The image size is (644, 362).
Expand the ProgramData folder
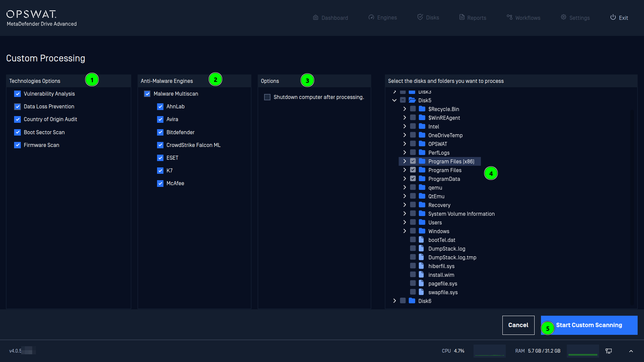click(405, 179)
